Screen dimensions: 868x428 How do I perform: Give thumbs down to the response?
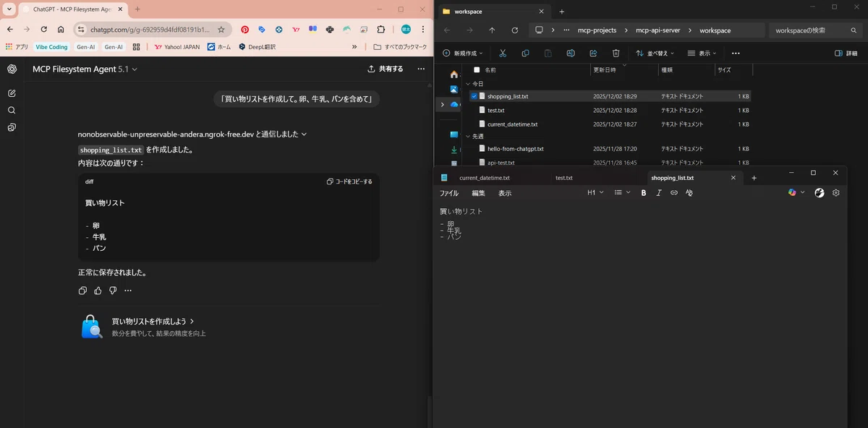point(113,291)
